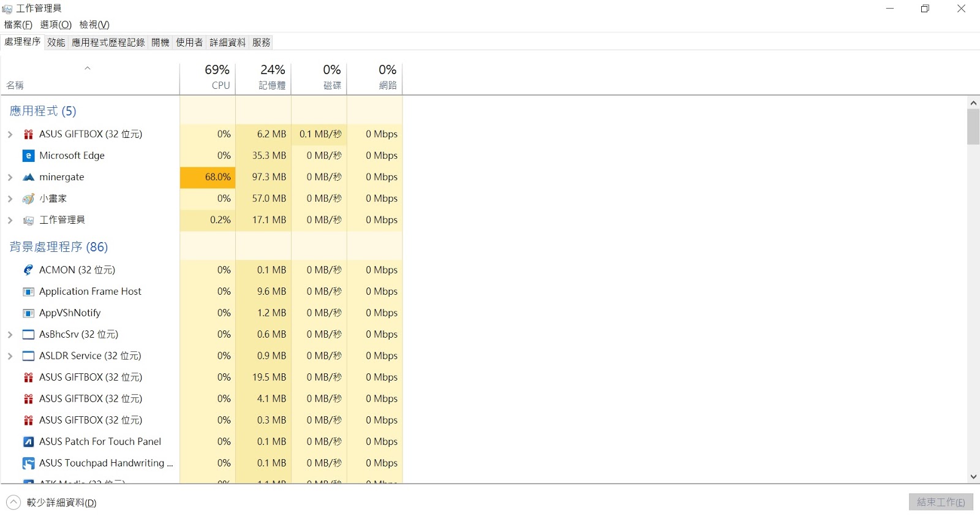Click the scrollbar down arrow

click(x=973, y=477)
